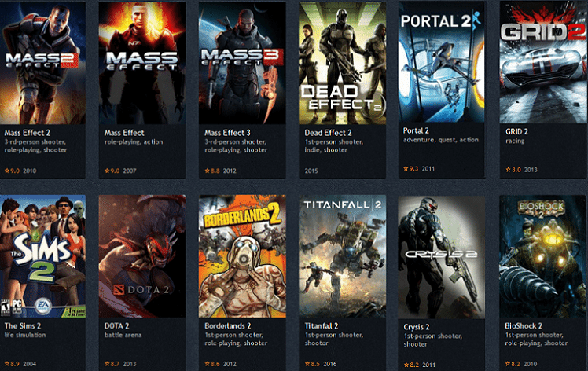Click the 'Borderlands 2' title link
Screen dimensions: 588x371
point(228,326)
